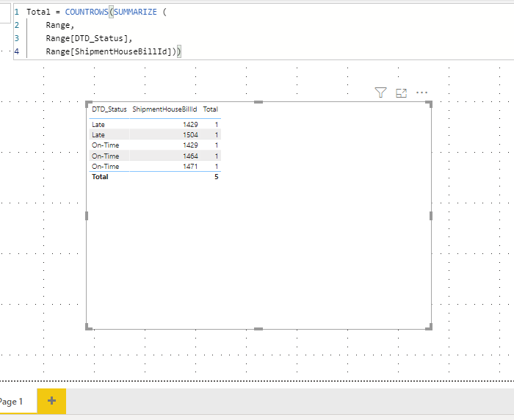
Task: Place cursor on Range[ShipmentHouseBillId] formula line
Action: pos(113,51)
